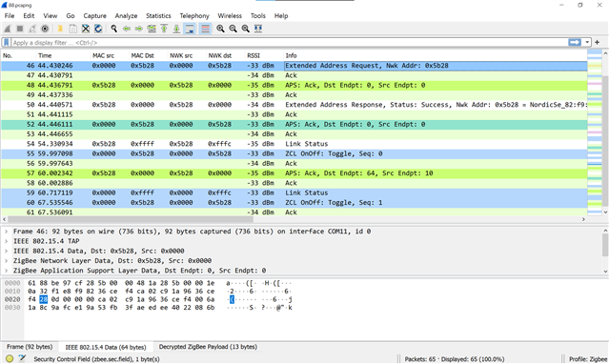
Task: Click Profile: Zigbee in status bar
Action: (588, 359)
